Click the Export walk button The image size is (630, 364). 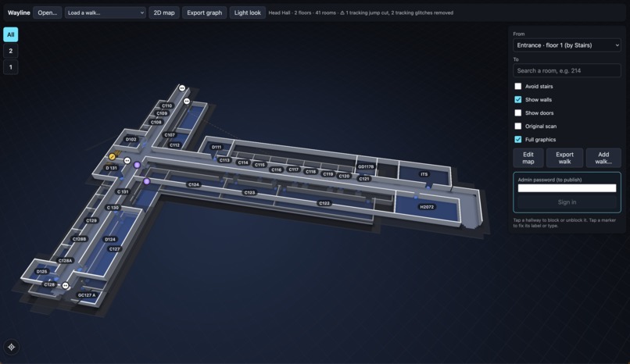[564, 158]
